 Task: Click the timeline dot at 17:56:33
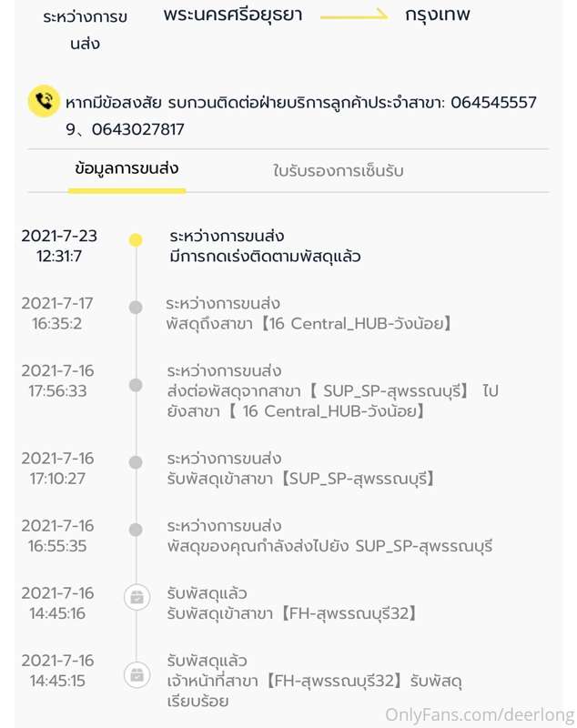click(136, 386)
